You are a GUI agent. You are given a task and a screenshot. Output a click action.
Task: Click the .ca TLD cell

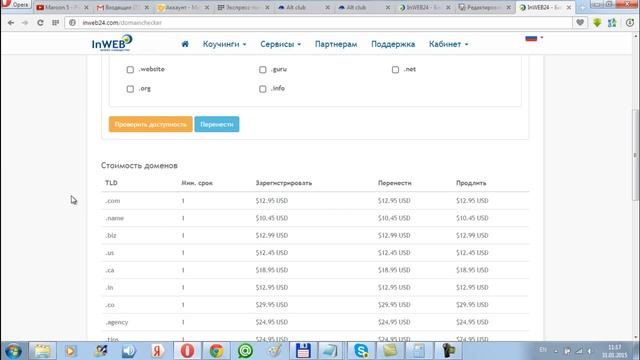pyautogui.click(x=110, y=270)
